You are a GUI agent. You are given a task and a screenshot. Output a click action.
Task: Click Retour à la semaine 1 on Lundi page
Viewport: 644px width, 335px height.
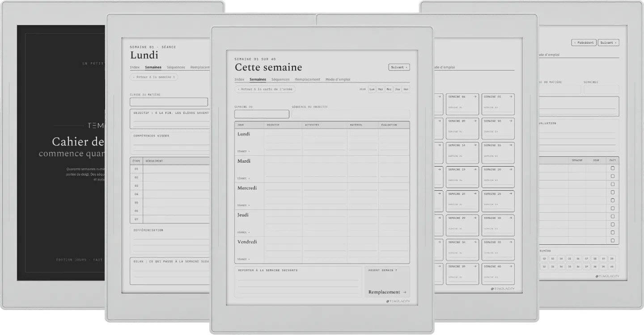(x=154, y=77)
